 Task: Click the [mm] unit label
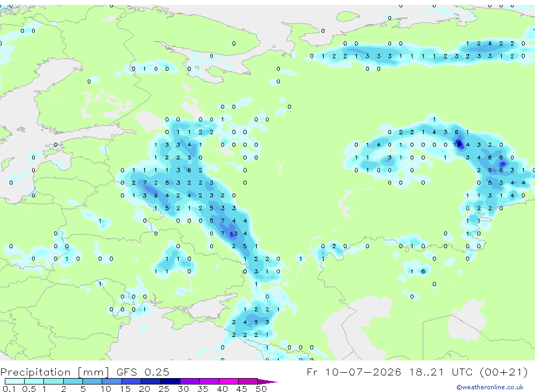(93, 372)
